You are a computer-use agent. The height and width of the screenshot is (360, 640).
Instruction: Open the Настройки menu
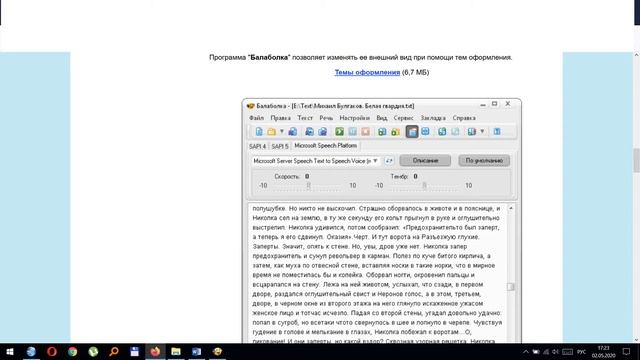[354, 118]
